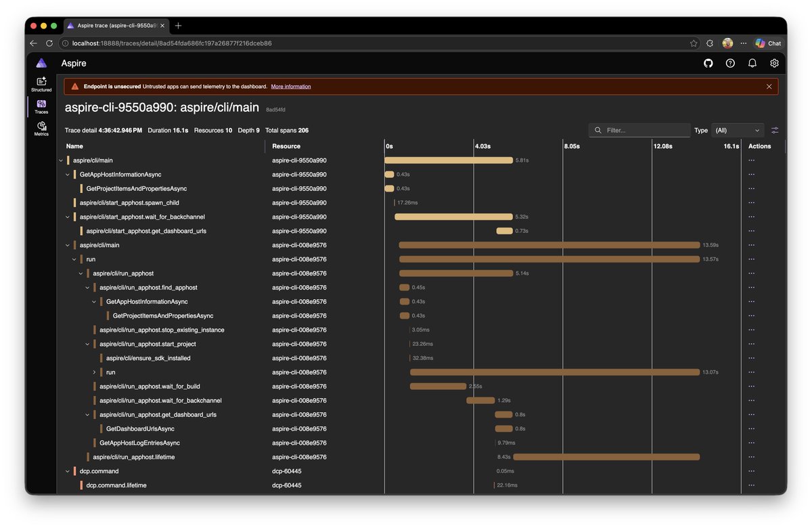Collapse the first GetAppHostInformationAsync span
The width and height of the screenshot is (812, 528).
tap(68, 175)
